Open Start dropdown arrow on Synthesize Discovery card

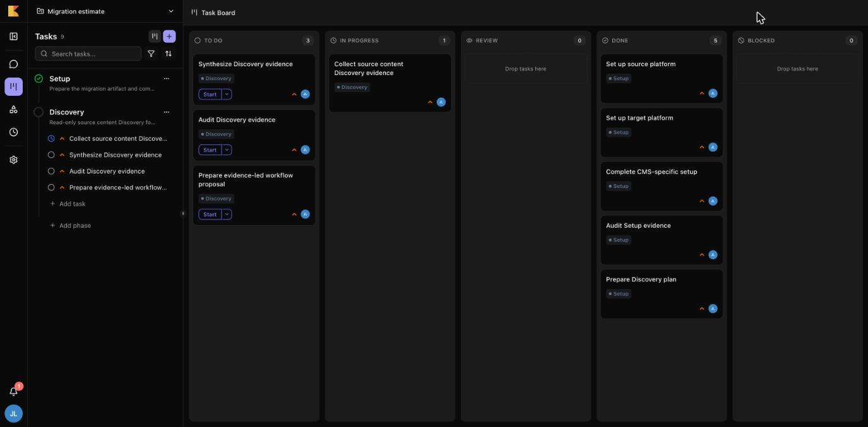tap(227, 94)
